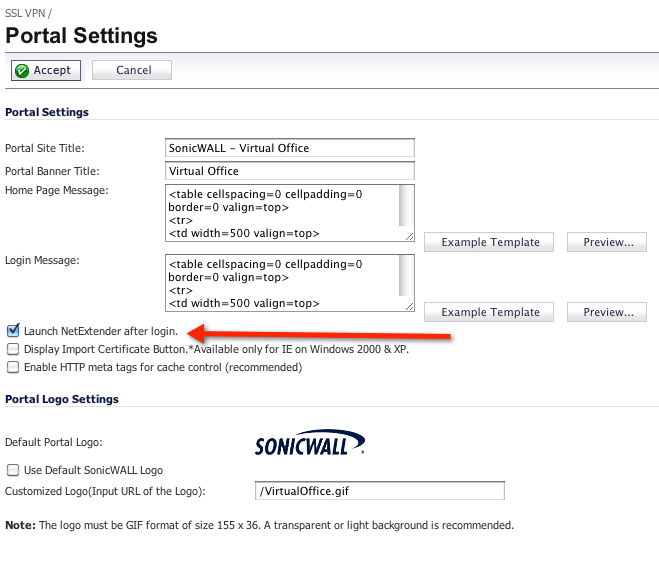The height and width of the screenshot is (577, 659).
Task: Open Example Template for Login Message
Action: (x=489, y=312)
